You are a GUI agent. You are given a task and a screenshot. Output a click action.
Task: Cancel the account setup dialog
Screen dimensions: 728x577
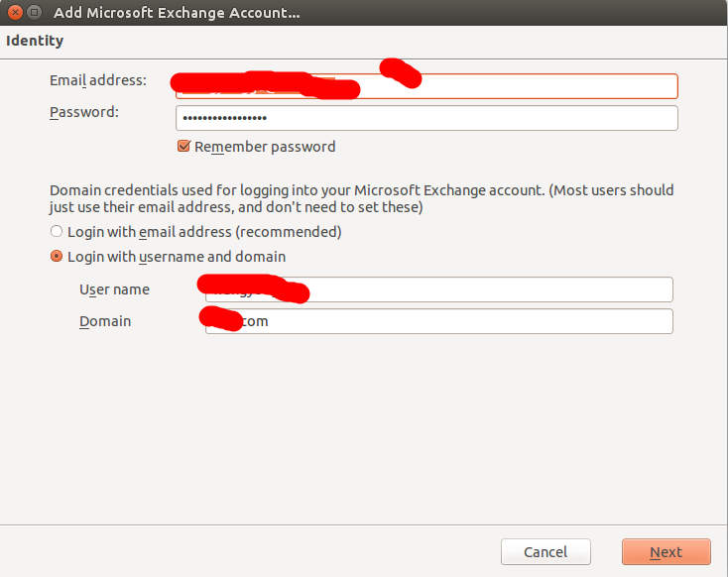coord(546,552)
